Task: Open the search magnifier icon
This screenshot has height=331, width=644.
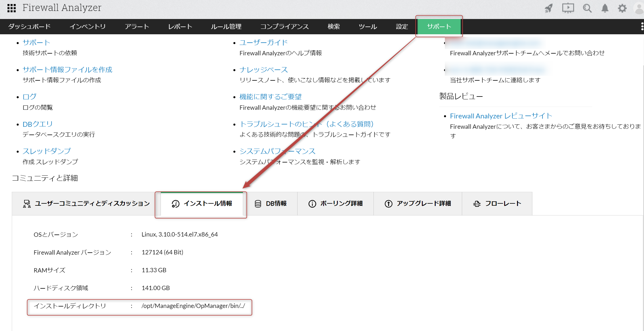Action: coord(587,8)
